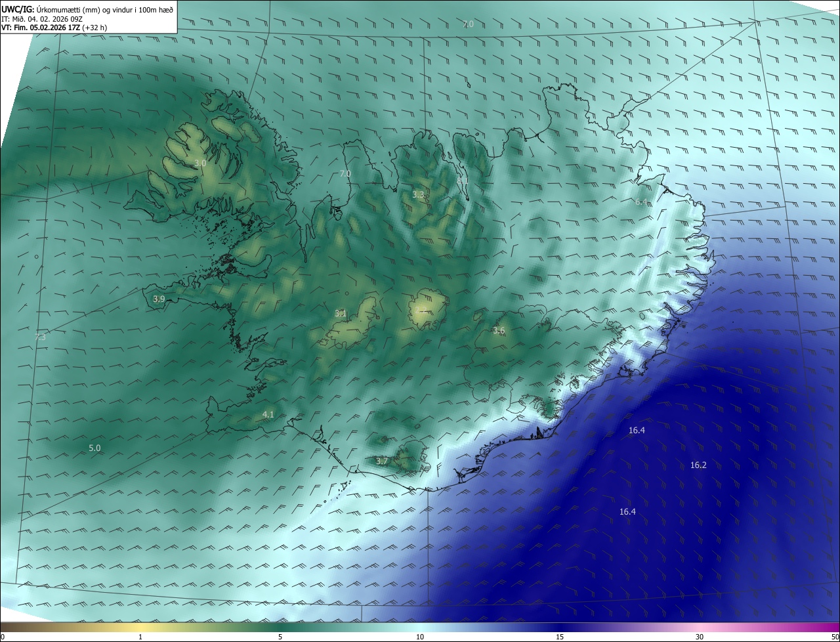Screen dimensions: 840x642
Task: Click the yellow part of the precipitation colorbar
Action: 140,627
